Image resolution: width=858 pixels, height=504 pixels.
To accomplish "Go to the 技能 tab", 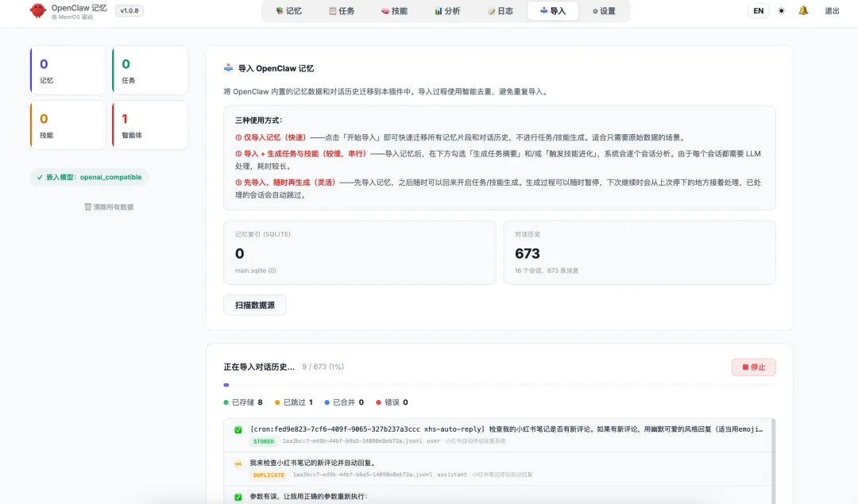I will click(x=395, y=11).
